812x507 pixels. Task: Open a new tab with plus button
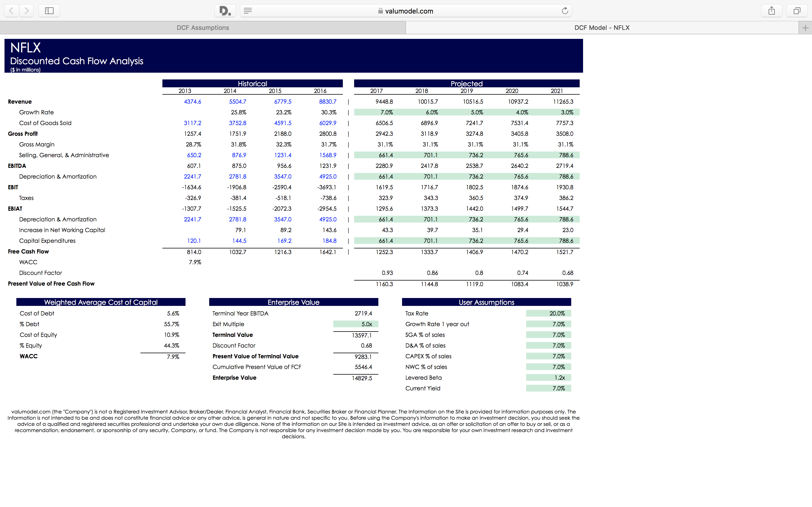click(805, 28)
